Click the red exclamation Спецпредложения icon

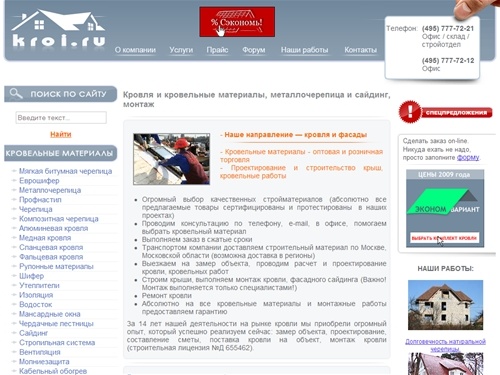[410, 112]
